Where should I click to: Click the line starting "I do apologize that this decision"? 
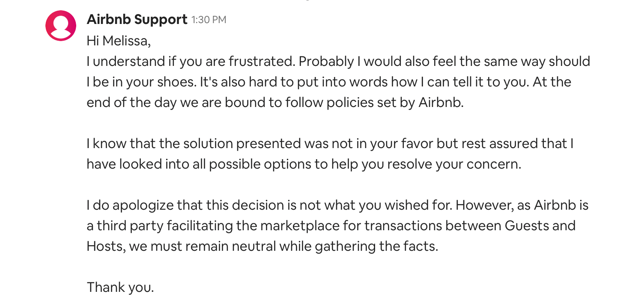point(337,205)
